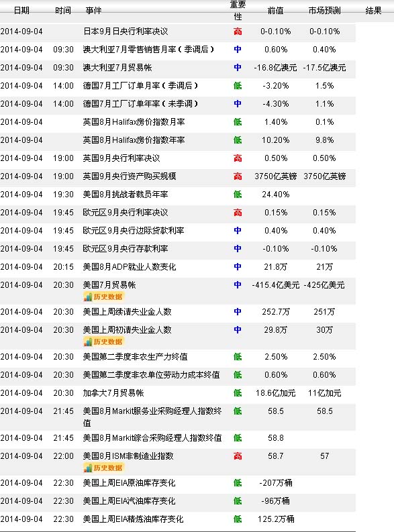This screenshot has height=532, width=394.
Task: Select event 欧元区9月央行边际贷款利率
Action: coord(134,231)
